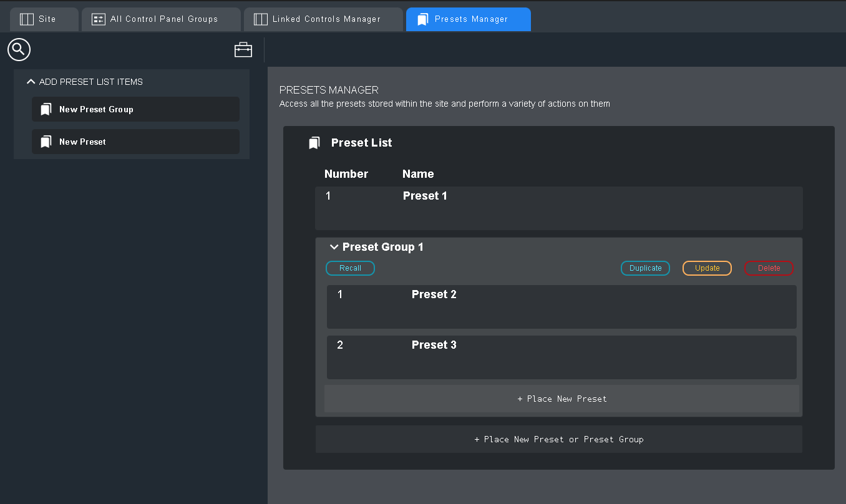Click + Place New Preset in group
Image resolution: width=846 pixels, height=504 pixels.
(562, 399)
